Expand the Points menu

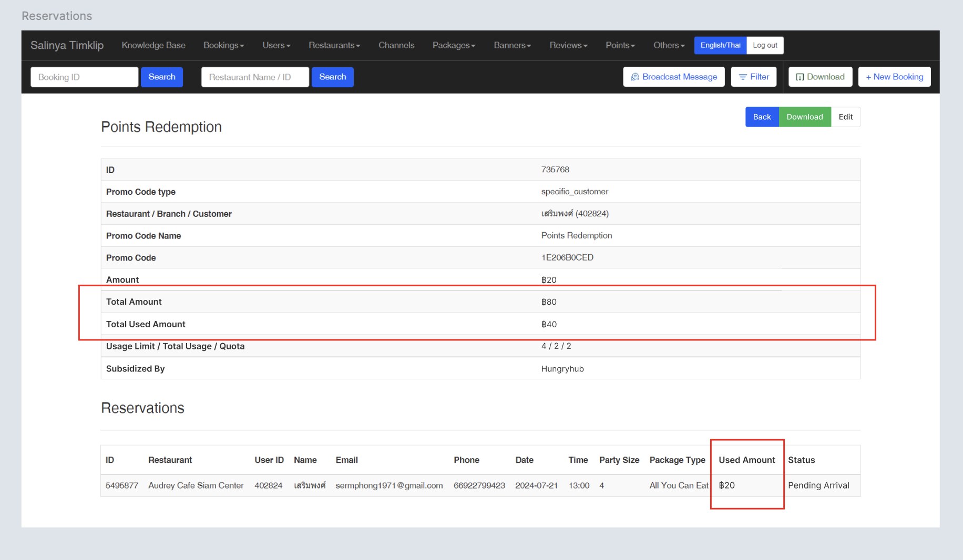coord(620,45)
